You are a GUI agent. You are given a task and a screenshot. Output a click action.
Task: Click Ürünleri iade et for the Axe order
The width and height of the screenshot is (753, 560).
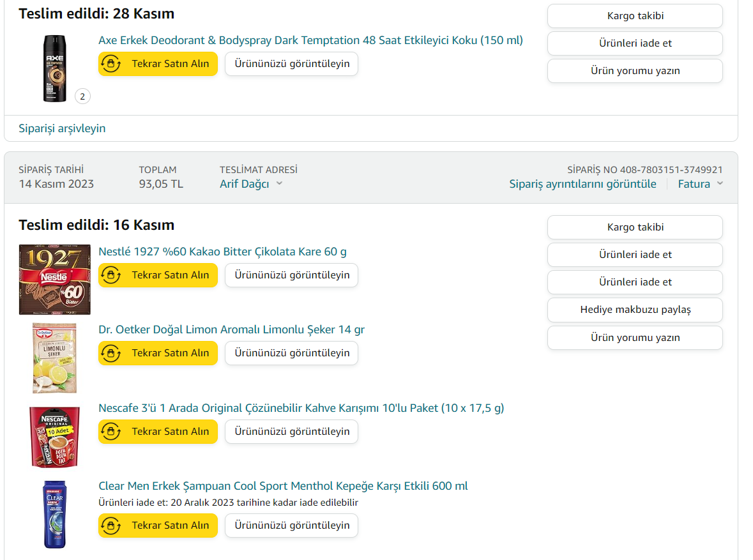coord(635,43)
